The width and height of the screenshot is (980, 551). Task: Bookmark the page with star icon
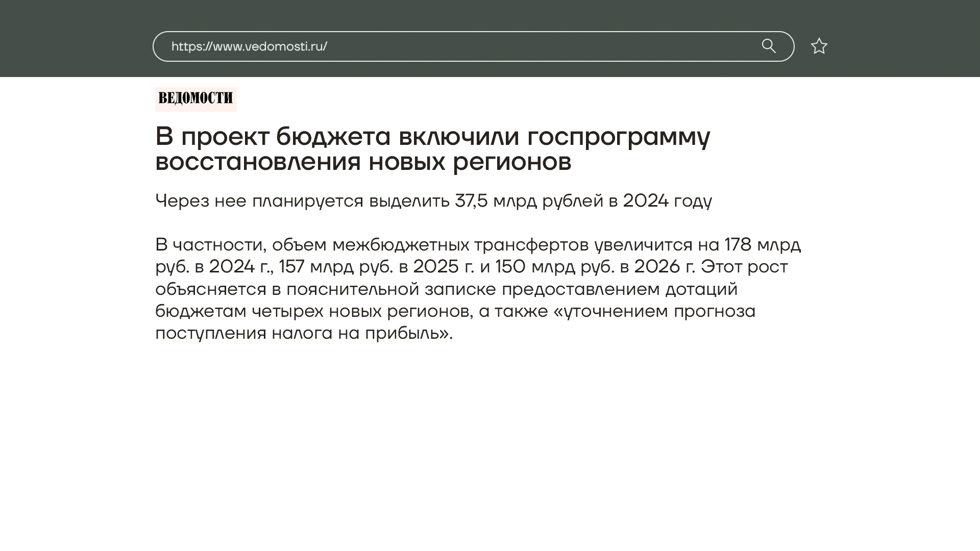point(819,46)
